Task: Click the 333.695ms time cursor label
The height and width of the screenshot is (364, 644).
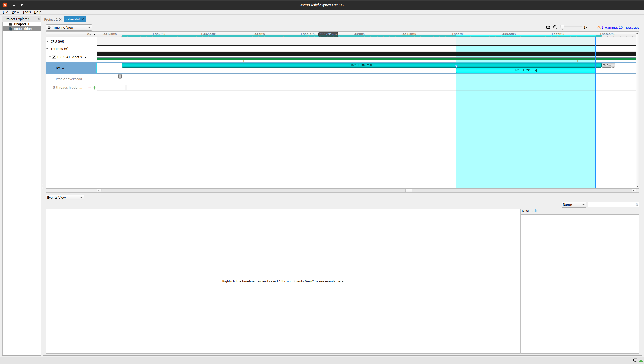Action: tap(328, 34)
